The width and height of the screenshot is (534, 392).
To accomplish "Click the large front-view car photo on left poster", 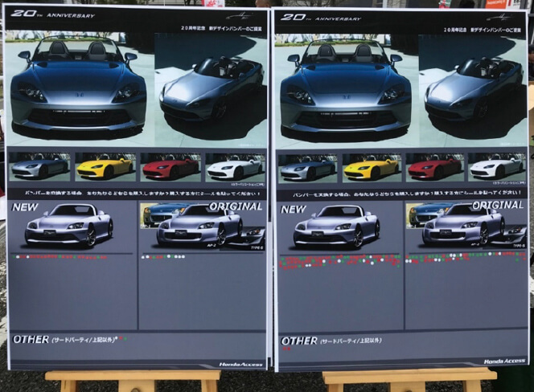I will 80,88.
